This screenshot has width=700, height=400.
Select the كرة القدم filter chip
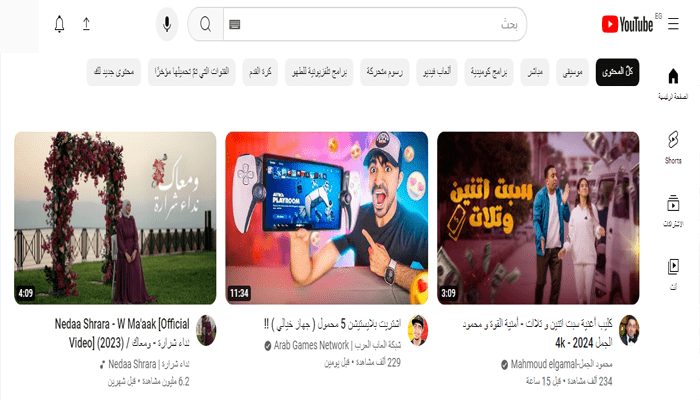point(260,72)
